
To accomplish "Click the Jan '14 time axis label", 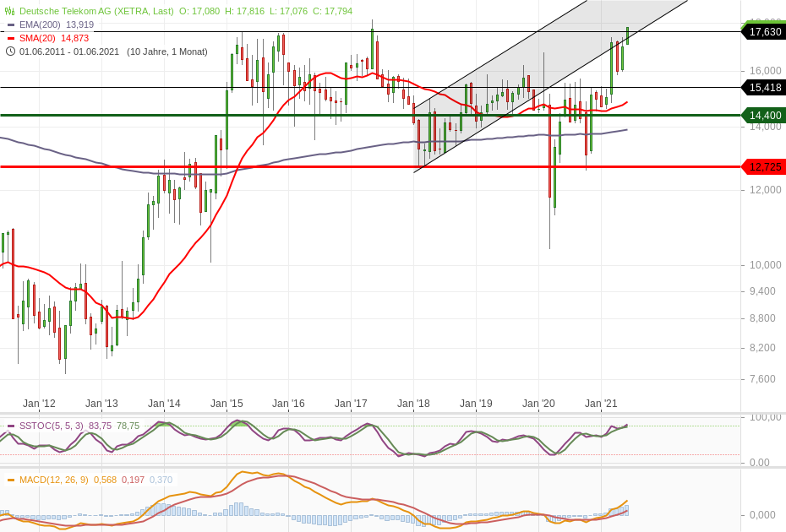I will 164,404.
